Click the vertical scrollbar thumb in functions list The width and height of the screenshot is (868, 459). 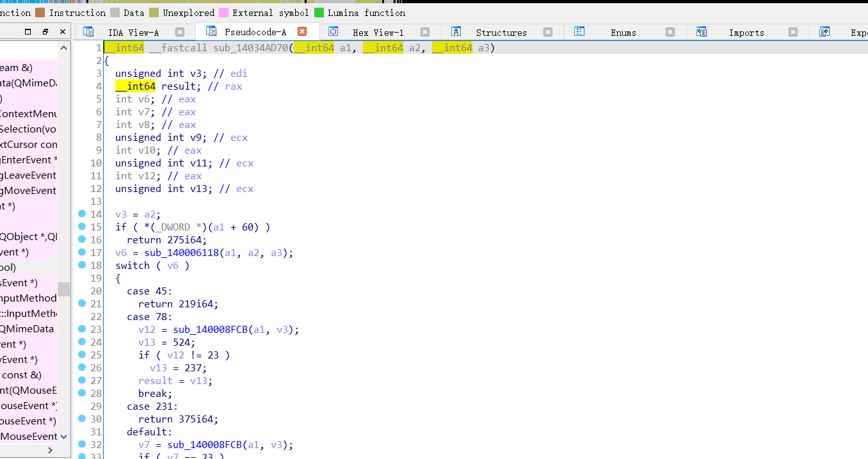[x=63, y=289]
